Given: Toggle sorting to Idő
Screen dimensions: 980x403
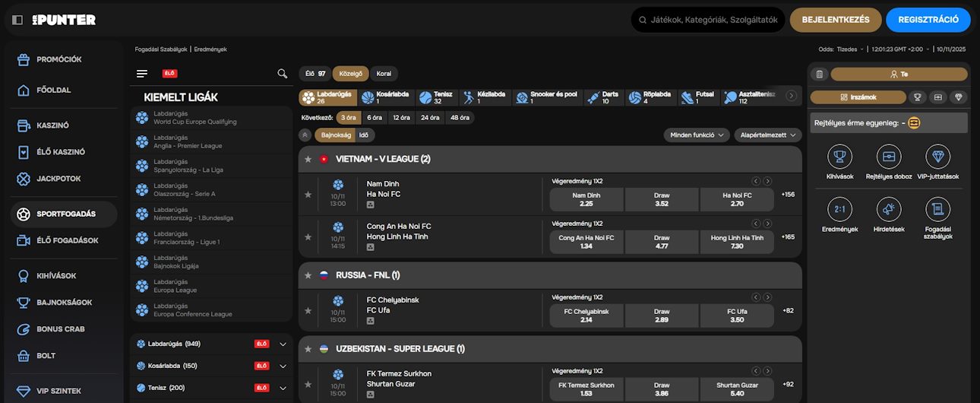Looking at the screenshot, I should 363,135.
